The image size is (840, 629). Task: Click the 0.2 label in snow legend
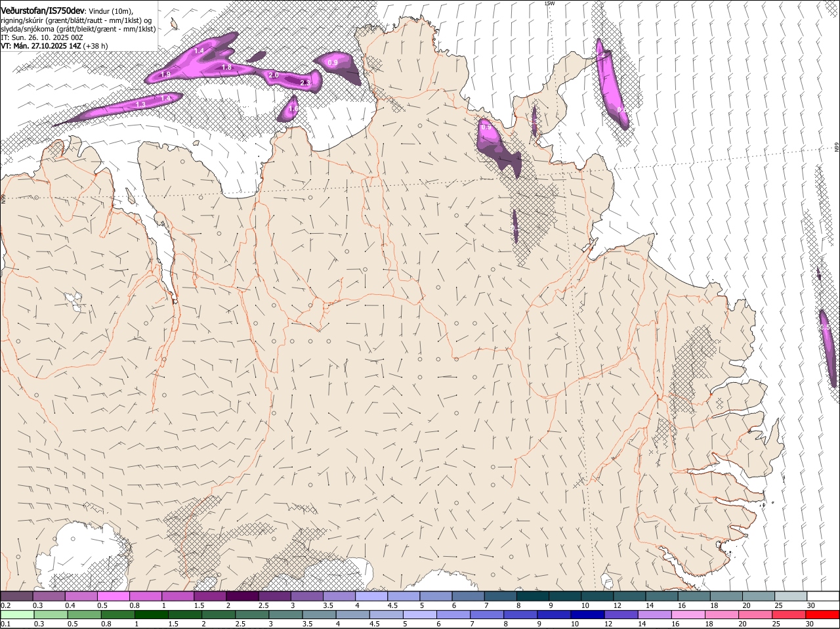(5, 605)
